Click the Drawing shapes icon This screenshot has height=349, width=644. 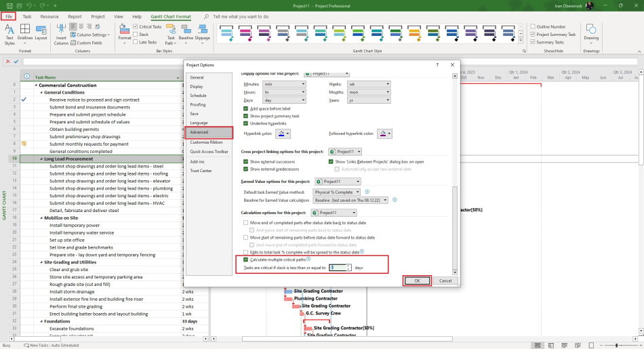[591, 29]
